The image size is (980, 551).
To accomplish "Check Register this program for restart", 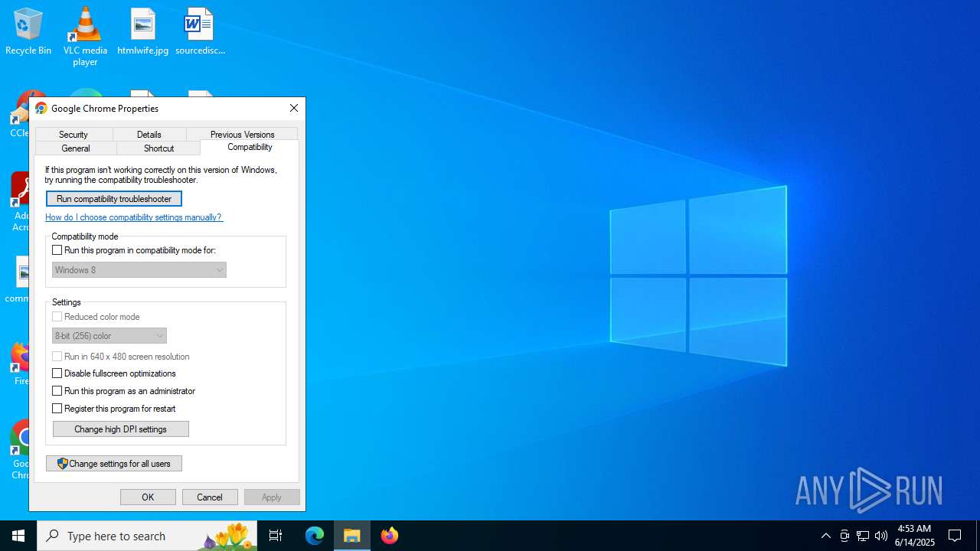I will click(x=57, y=409).
